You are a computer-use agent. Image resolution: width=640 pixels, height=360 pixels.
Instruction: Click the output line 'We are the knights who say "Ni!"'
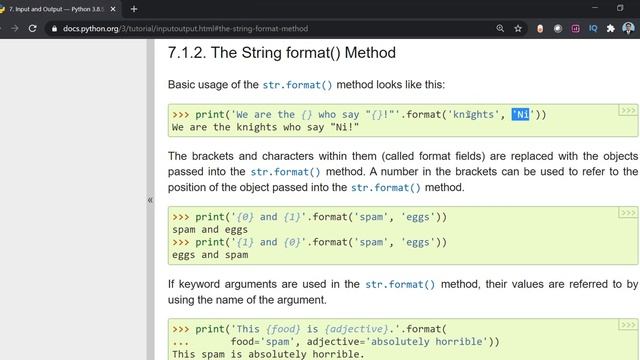(x=265, y=127)
